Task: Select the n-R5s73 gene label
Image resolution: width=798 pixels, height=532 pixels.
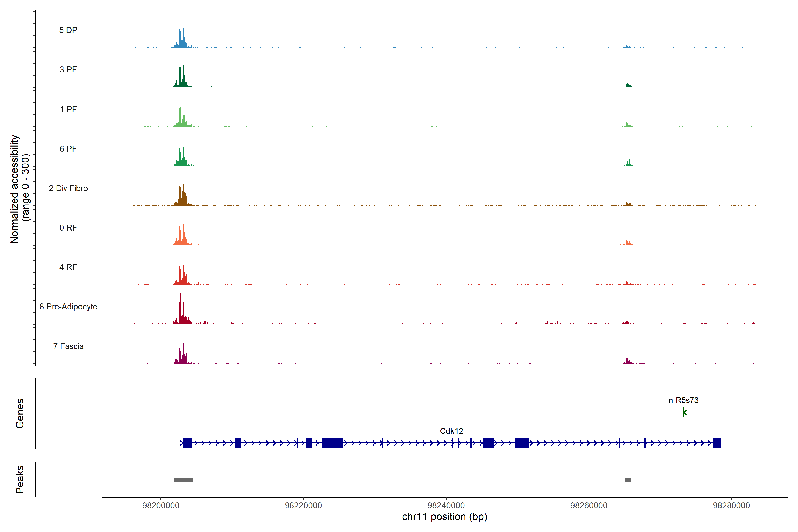Action: pyautogui.click(x=683, y=400)
